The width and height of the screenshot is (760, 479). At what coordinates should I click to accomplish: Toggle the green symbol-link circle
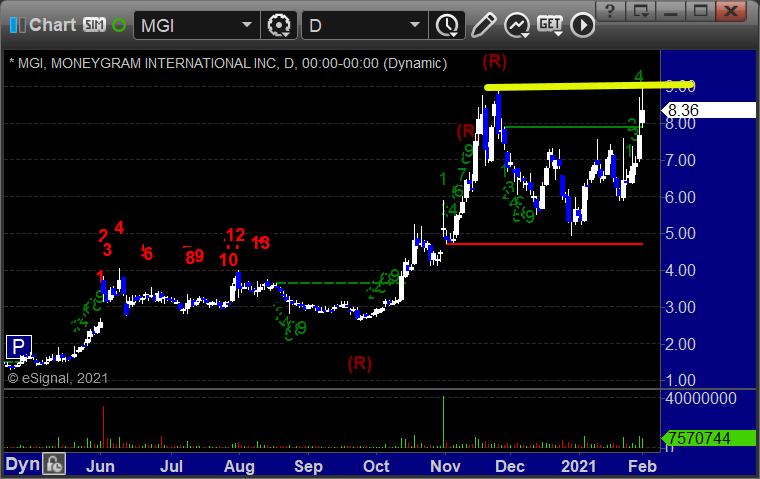click(119, 25)
